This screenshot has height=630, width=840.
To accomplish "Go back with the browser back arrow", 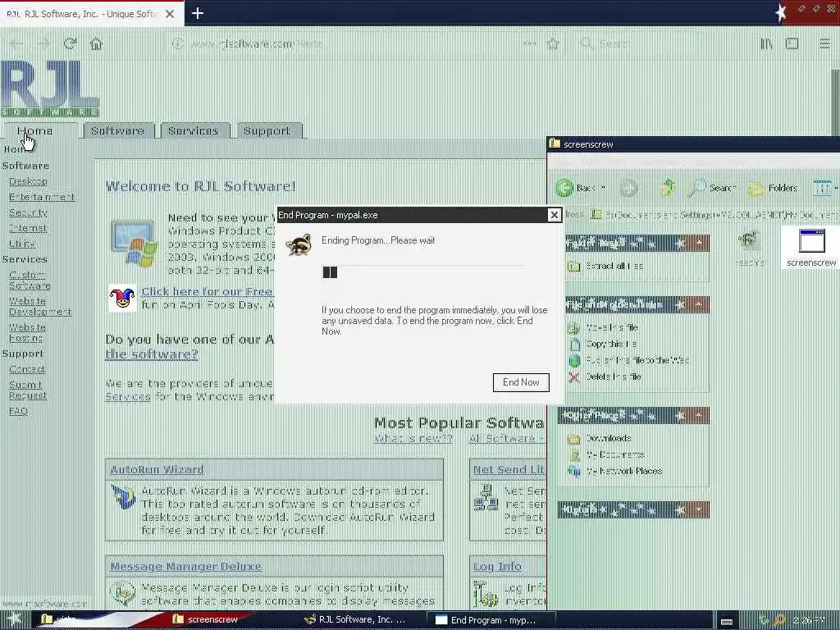I will tap(16, 43).
